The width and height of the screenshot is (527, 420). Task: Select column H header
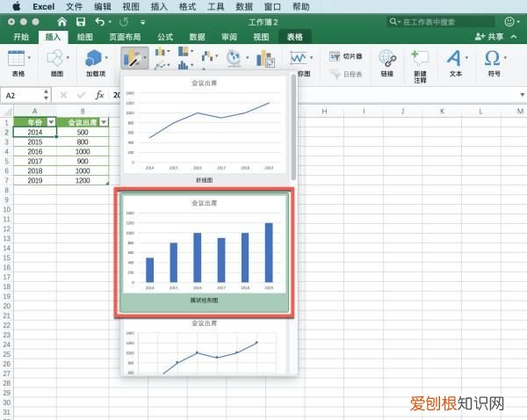point(324,111)
